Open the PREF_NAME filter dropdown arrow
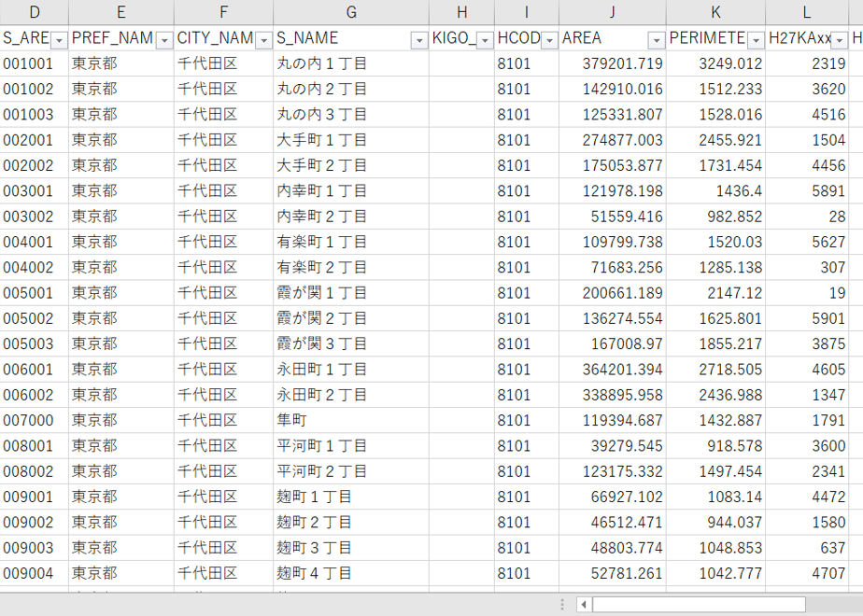The height and width of the screenshot is (616, 863). [x=164, y=40]
